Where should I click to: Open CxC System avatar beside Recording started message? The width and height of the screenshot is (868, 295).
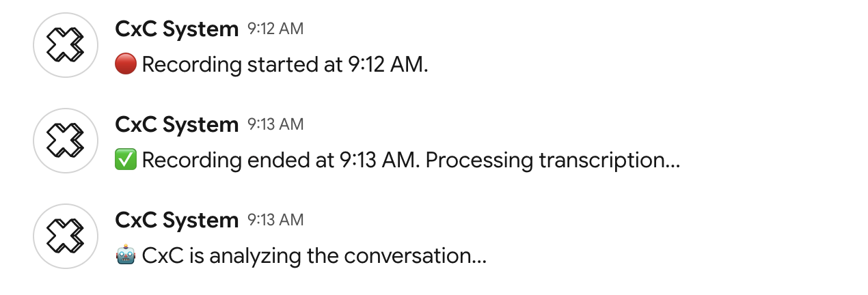65,45
